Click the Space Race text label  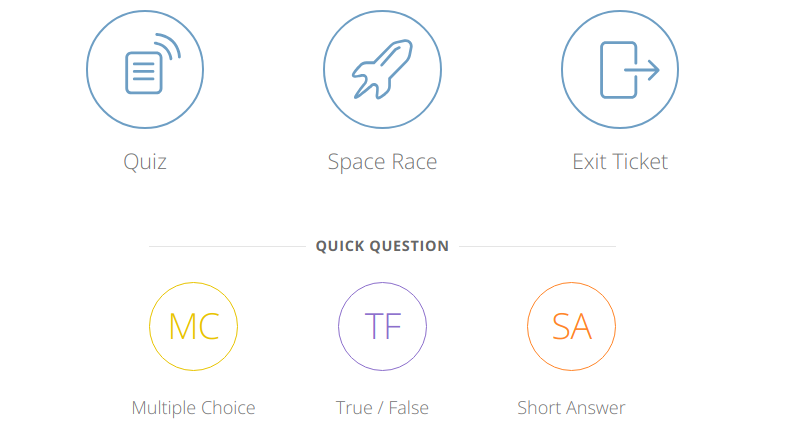coord(382,161)
